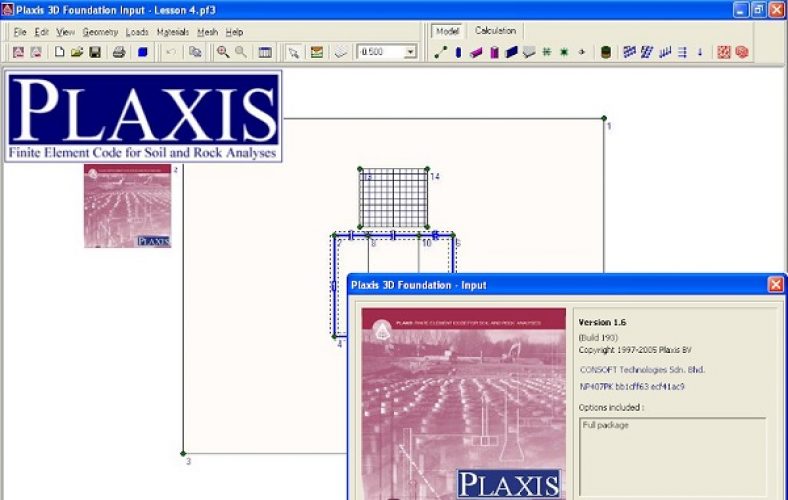Select the point load down-arrow tool
788x500 pixels.
[x=700, y=52]
